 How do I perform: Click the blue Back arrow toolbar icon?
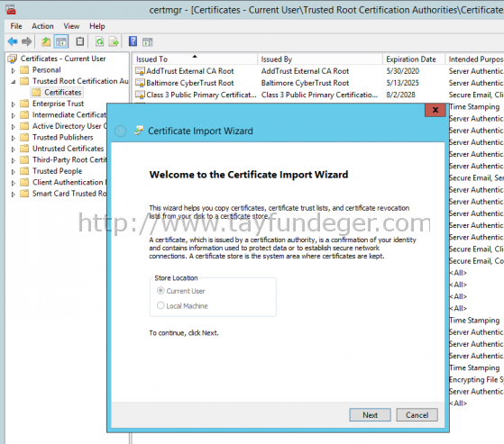point(13,41)
